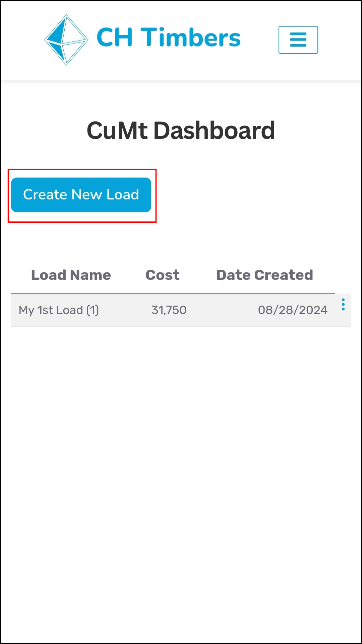Click the 08/28/2024 date value
This screenshot has width=362, height=644.
click(x=293, y=310)
